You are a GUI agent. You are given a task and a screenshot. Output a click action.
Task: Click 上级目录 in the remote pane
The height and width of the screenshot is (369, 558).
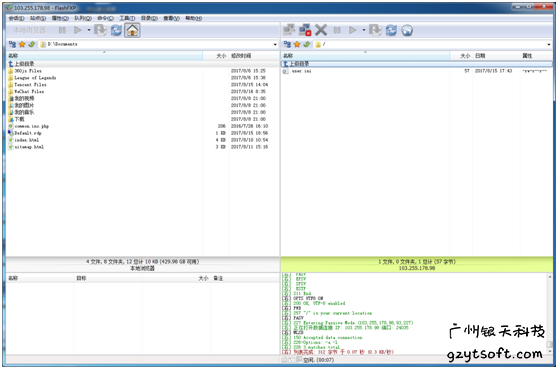299,64
